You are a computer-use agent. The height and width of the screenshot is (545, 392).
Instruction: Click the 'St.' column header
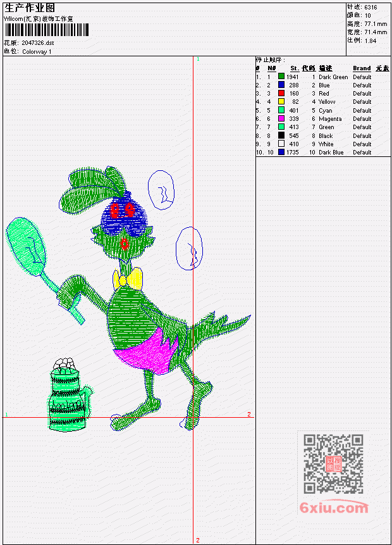[295, 68]
